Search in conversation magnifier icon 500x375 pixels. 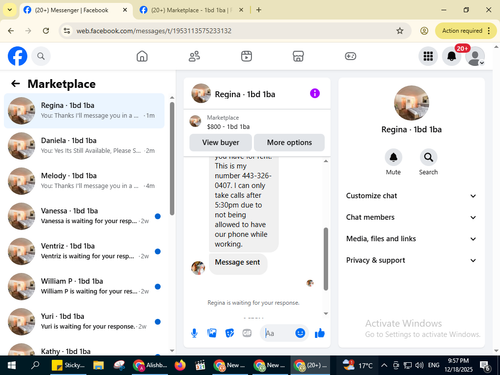click(x=428, y=157)
